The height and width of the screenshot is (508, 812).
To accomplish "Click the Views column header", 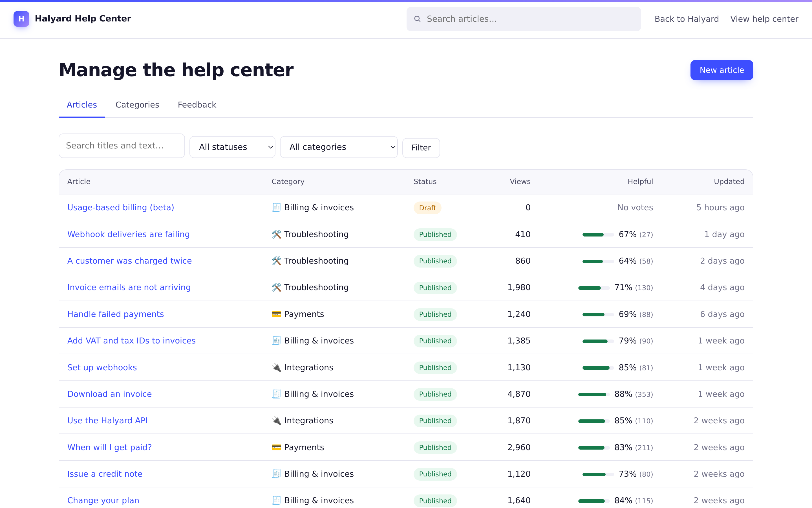I will click(520, 182).
